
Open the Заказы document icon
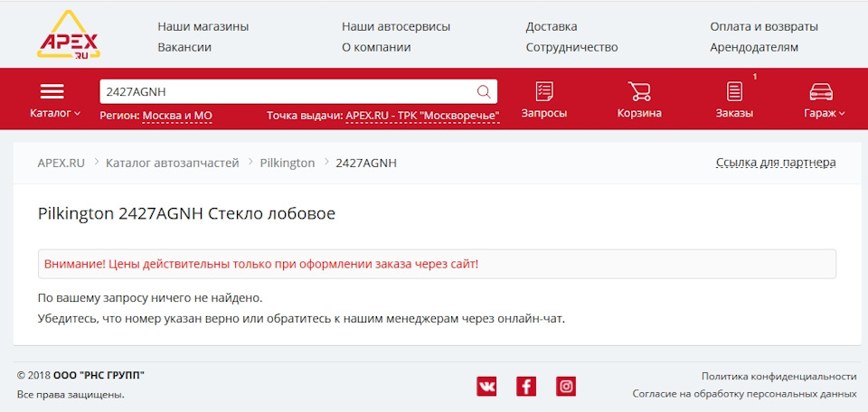click(x=734, y=91)
